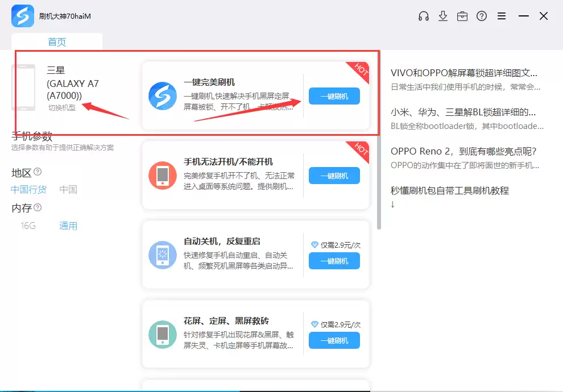Open the toolbox icon in the title bar
Image resolution: width=563 pixels, height=392 pixels.
click(x=462, y=16)
